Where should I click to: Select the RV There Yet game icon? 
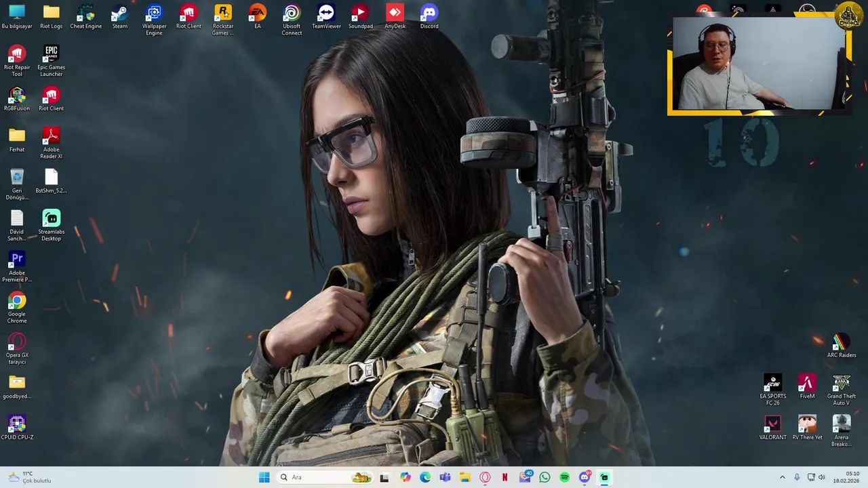point(807,428)
